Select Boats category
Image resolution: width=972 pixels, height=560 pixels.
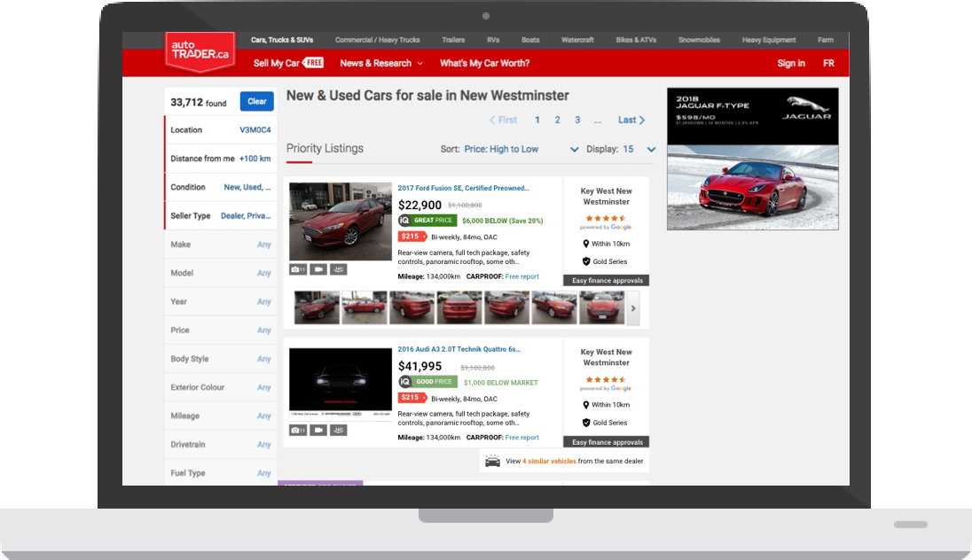(x=530, y=40)
